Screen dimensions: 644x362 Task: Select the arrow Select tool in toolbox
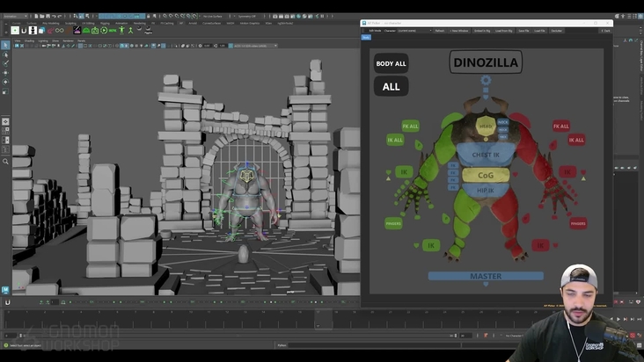[5, 45]
